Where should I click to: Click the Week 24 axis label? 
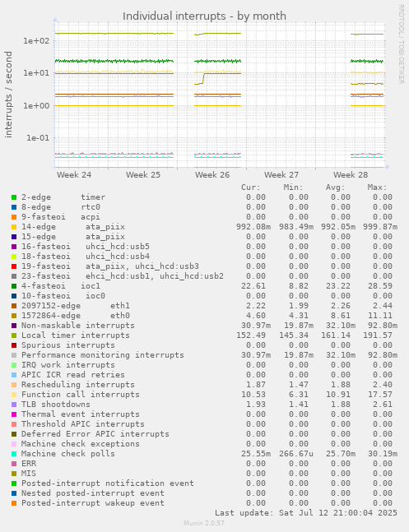[x=74, y=175]
